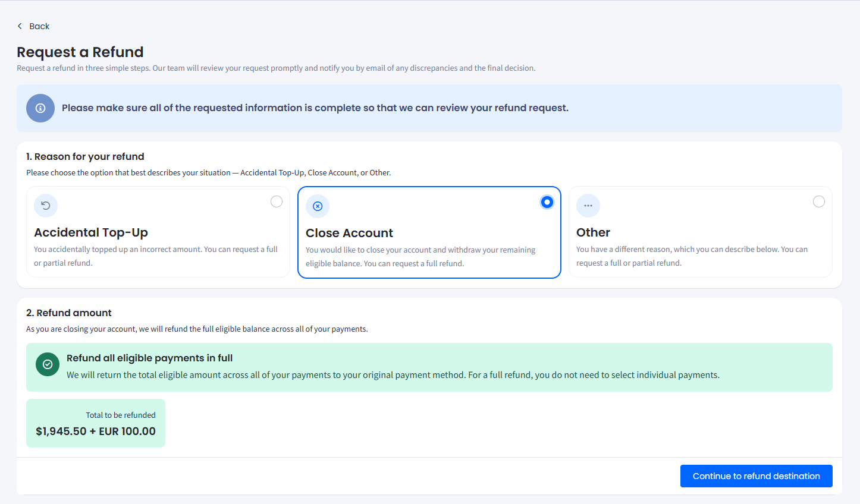Click the Accidental Top-Up undo arrow icon
The width and height of the screenshot is (860, 504).
[x=46, y=206]
